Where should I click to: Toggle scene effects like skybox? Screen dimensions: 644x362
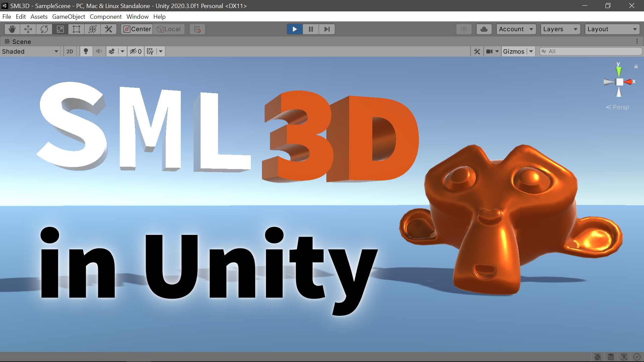(x=112, y=51)
